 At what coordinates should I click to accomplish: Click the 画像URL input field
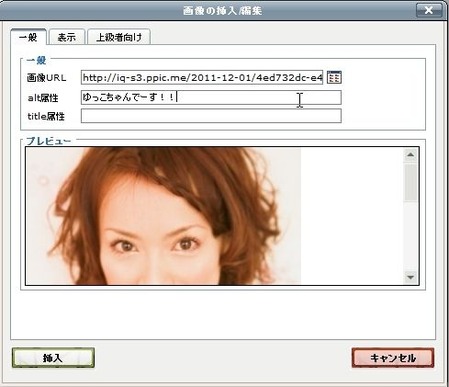202,78
